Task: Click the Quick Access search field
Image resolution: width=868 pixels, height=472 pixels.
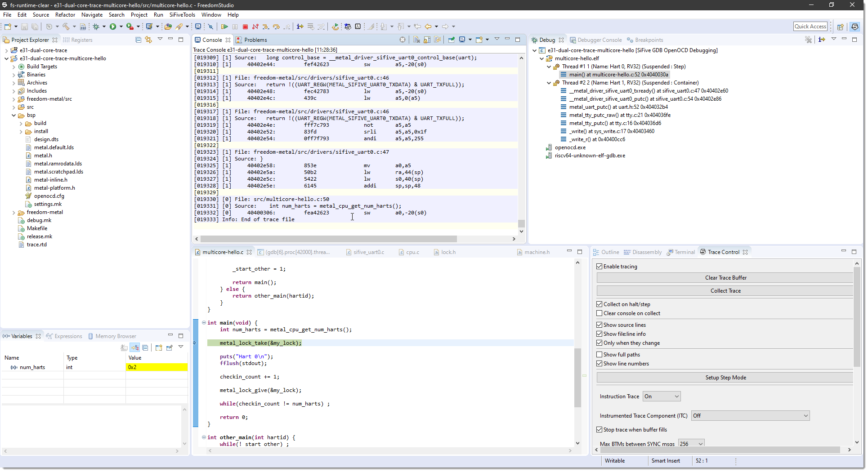Action: [810, 27]
